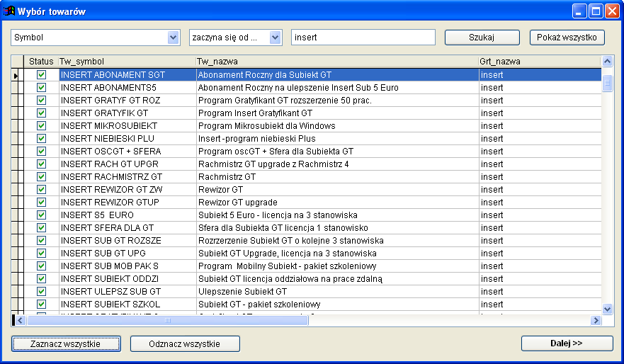Image resolution: width=624 pixels, height=364 pixels.
Task: Uncheck status for INSERT ABONAMENTS5
Action: [41, 88]
